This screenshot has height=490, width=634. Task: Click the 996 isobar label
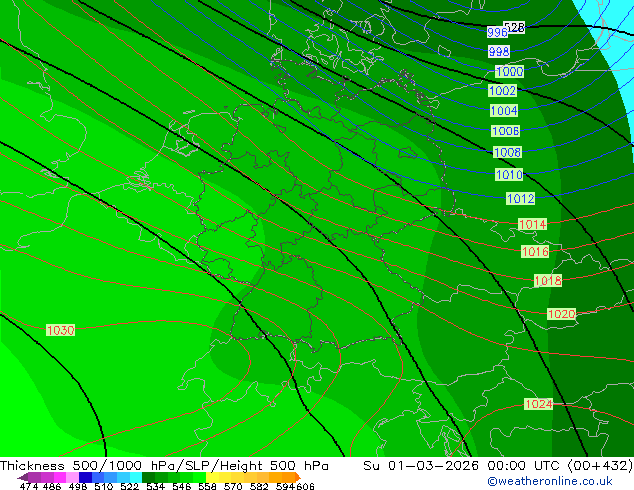tap(497, 32)
